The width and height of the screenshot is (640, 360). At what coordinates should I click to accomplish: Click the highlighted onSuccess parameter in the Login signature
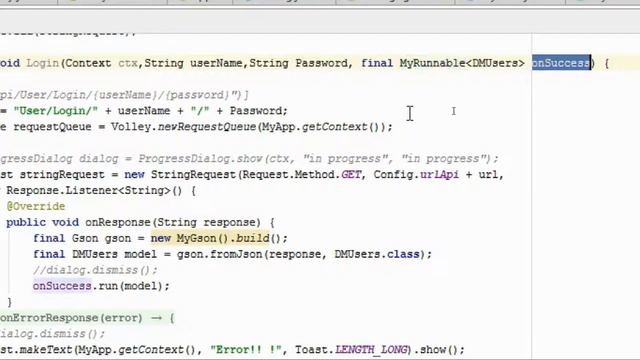point(561,63)
